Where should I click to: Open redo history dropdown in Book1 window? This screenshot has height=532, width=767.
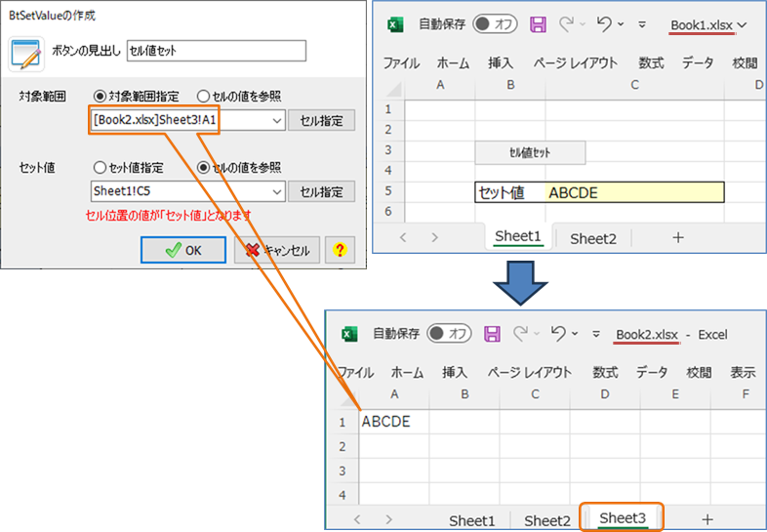583,24
